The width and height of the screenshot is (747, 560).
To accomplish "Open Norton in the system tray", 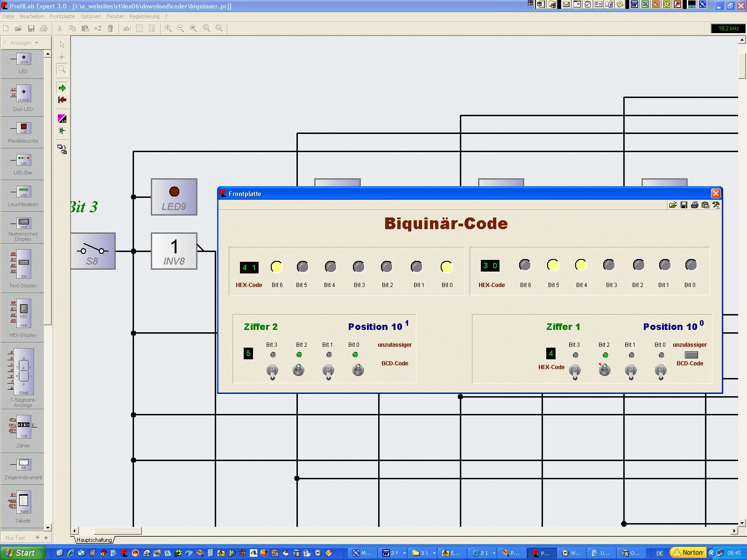I will point(688,553).
